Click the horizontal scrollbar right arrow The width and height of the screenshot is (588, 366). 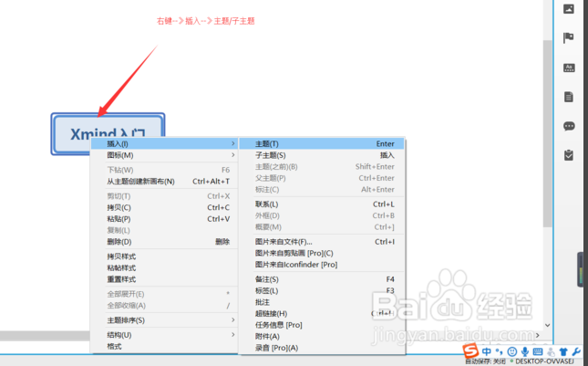[538, 335]
